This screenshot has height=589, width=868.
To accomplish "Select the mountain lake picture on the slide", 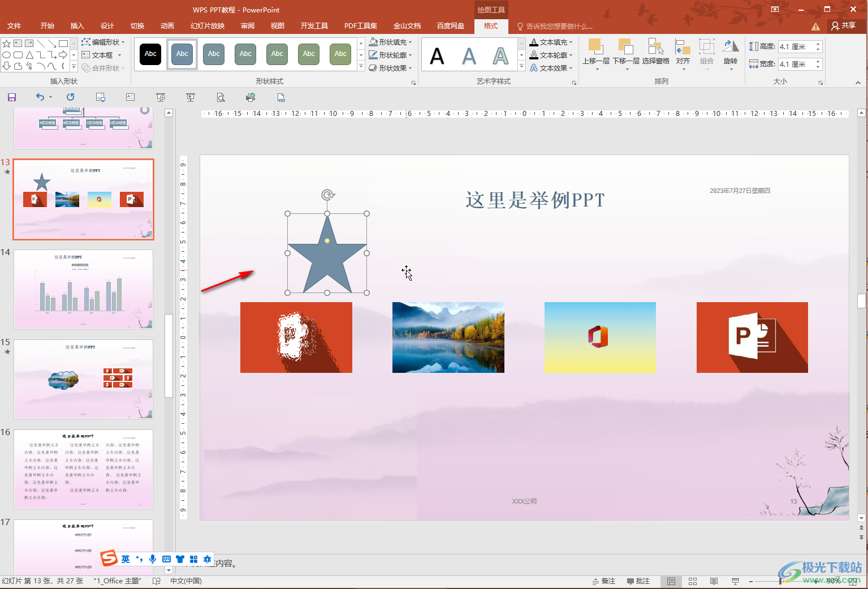I will point(448,337).
